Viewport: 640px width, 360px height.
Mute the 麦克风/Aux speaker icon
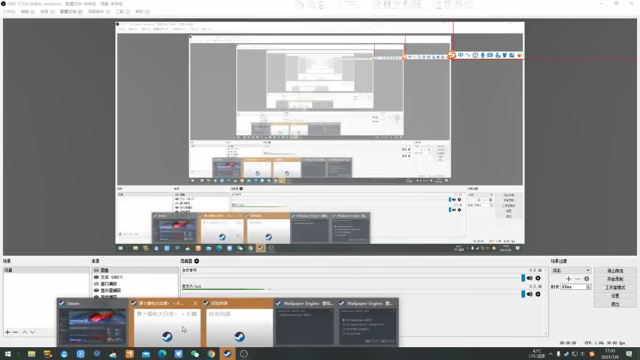click(530, 294)
